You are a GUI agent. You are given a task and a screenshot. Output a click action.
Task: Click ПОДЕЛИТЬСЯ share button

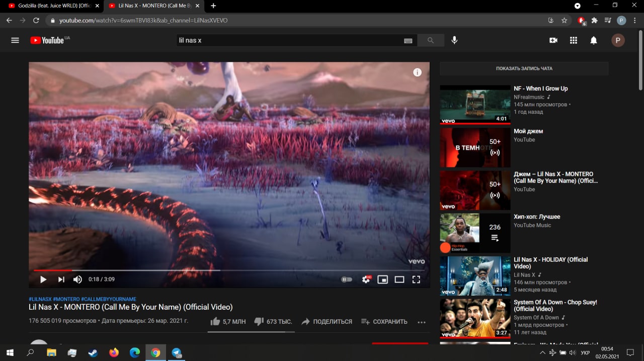pos(327,321)
